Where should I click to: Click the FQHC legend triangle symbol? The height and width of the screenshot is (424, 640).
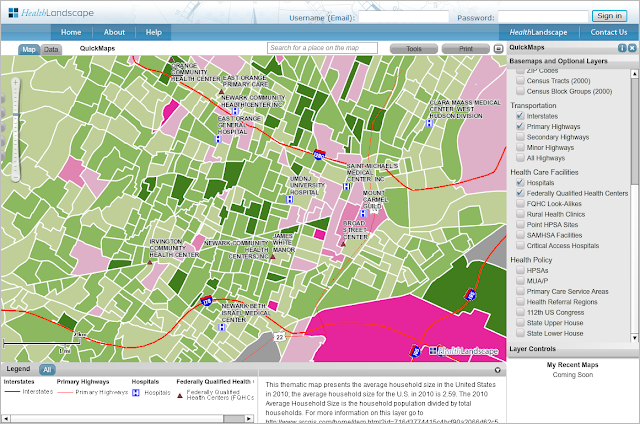(180, 395)
